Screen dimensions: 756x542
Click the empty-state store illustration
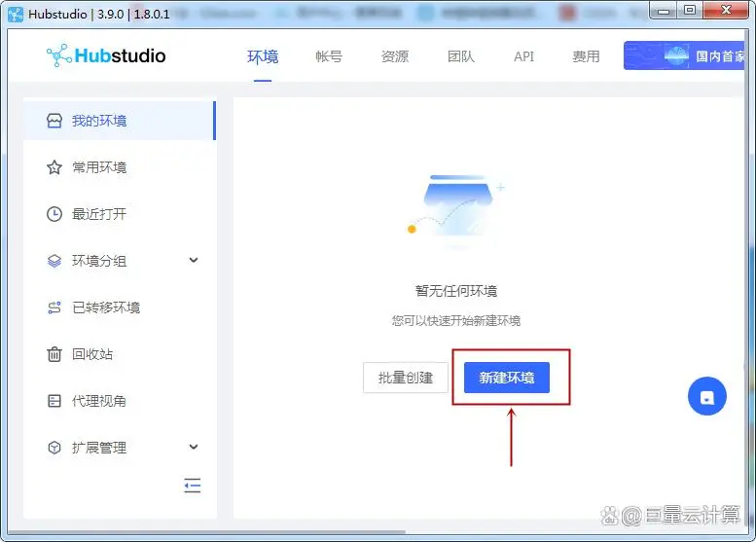pyautogui.click(x=456, y=211)
